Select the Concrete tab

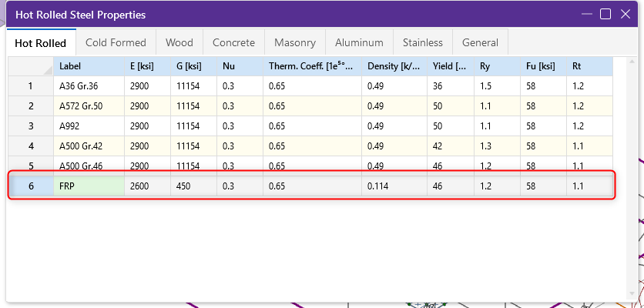click(233, 42)
